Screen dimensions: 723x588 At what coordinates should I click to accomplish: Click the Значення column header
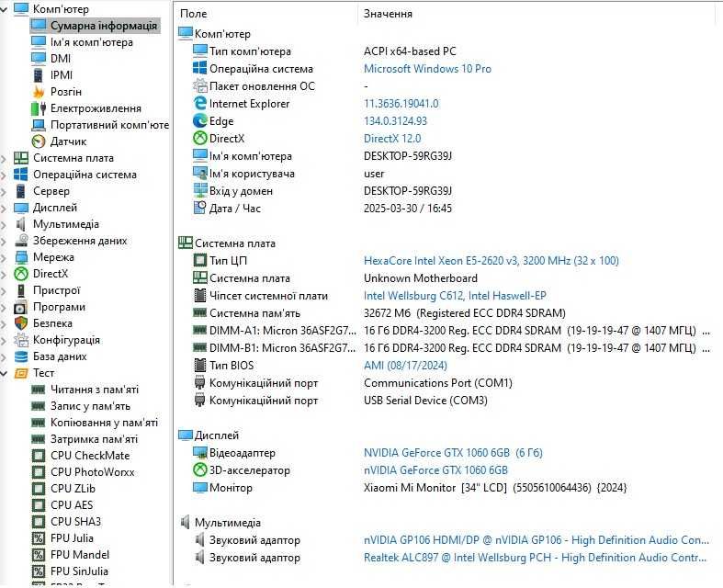(388, 14)
